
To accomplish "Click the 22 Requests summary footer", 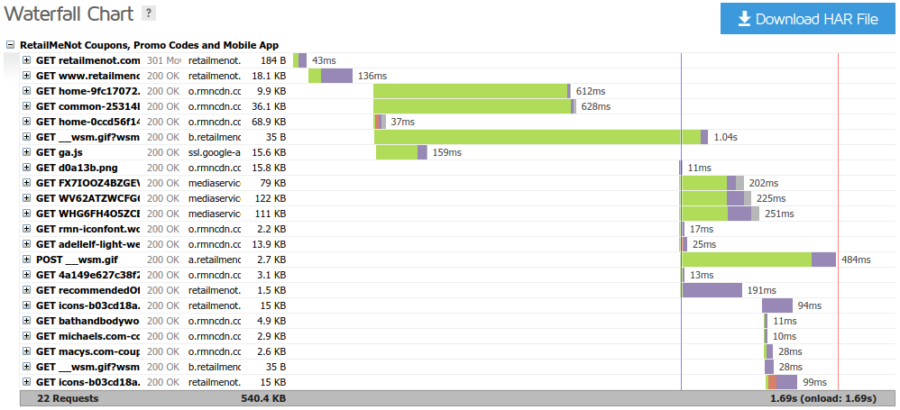I will pos(70,398).
